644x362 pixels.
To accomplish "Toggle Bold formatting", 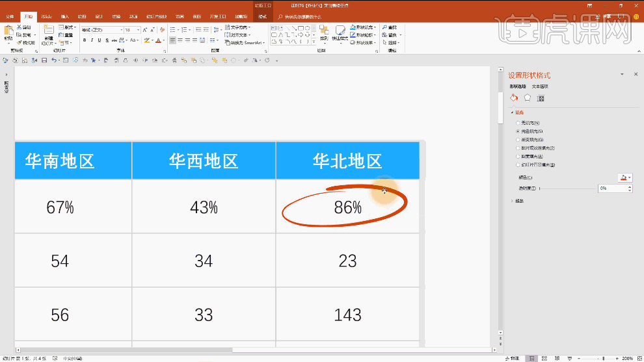I will click(85, 40).
